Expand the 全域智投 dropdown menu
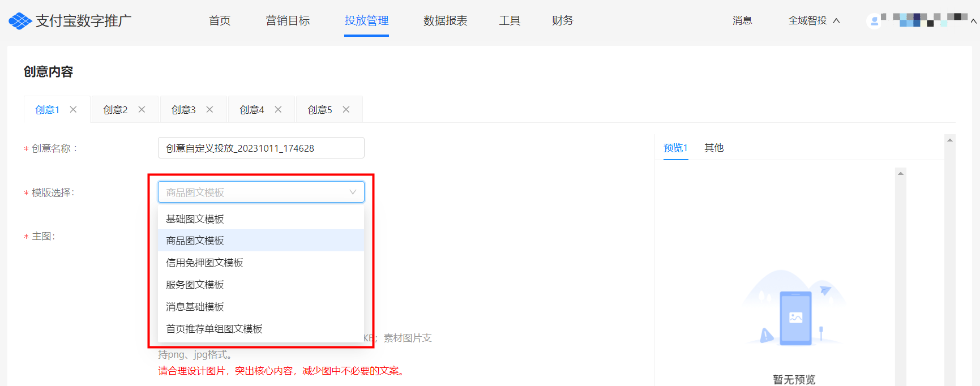Screen dimensions: 980x386 pyautogui.click(x=814, y=21)
